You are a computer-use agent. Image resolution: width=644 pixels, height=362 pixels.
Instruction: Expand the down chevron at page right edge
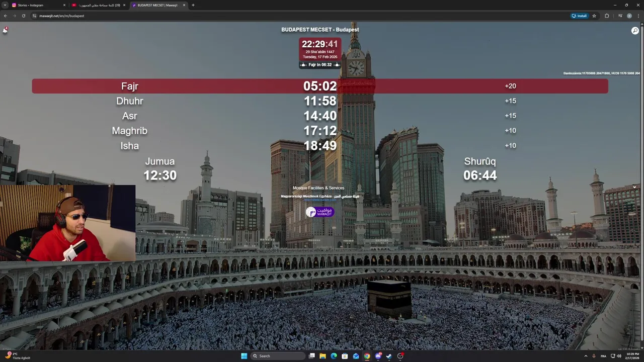(x=634, y=187)
